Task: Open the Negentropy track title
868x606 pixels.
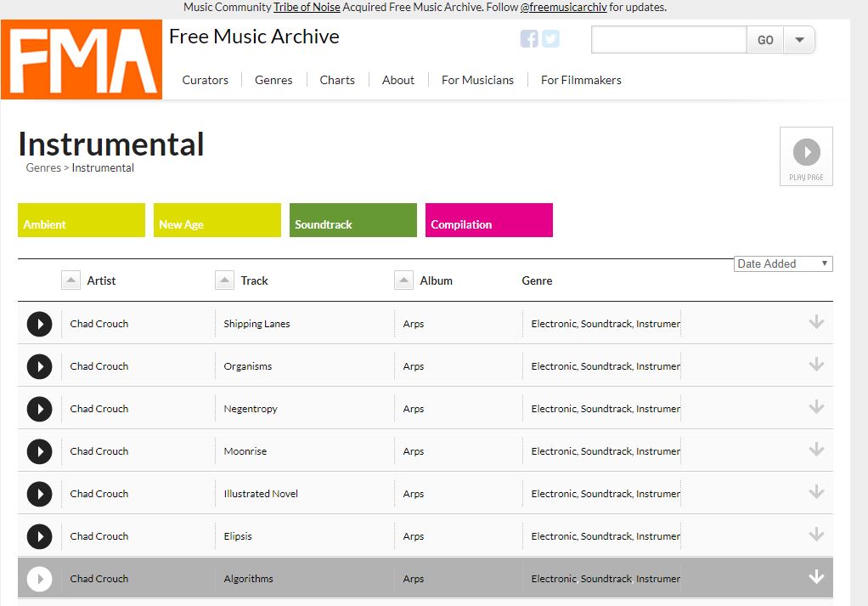Action: click(251, 409)
